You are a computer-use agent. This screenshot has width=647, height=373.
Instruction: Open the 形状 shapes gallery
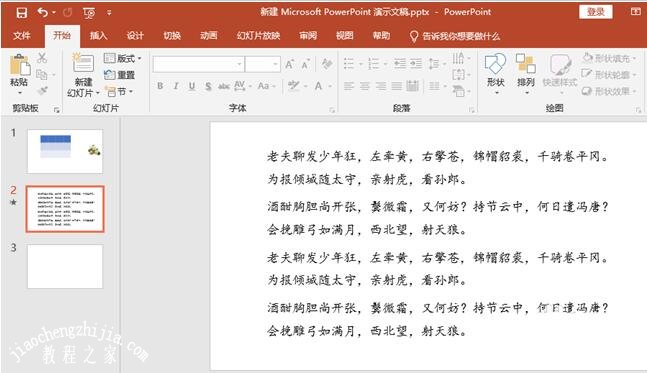pyautogui.click(x=496, y=73)
